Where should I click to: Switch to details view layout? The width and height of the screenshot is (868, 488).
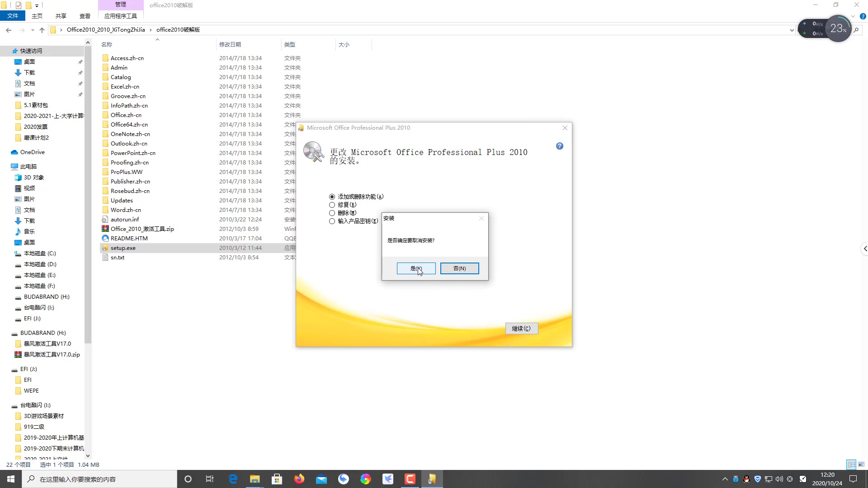pyautogui.click(x=851, y=465)
